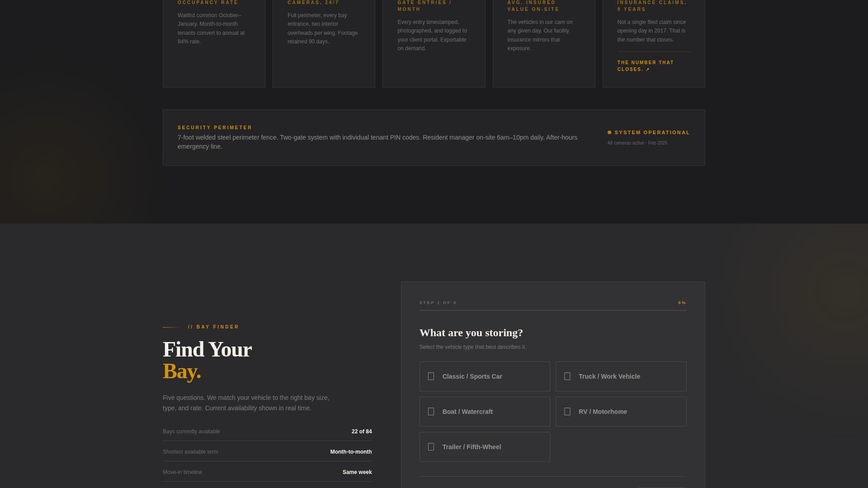Open "THE NUMBER THAT CLOSES" link
Viewport: 868px width, 488px height.
(x=645, y=66)
